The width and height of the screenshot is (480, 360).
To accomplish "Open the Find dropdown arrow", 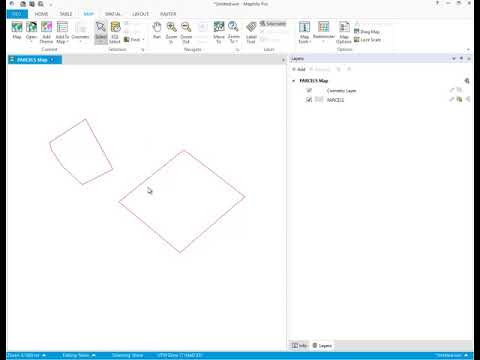I will tap(143, 40).
